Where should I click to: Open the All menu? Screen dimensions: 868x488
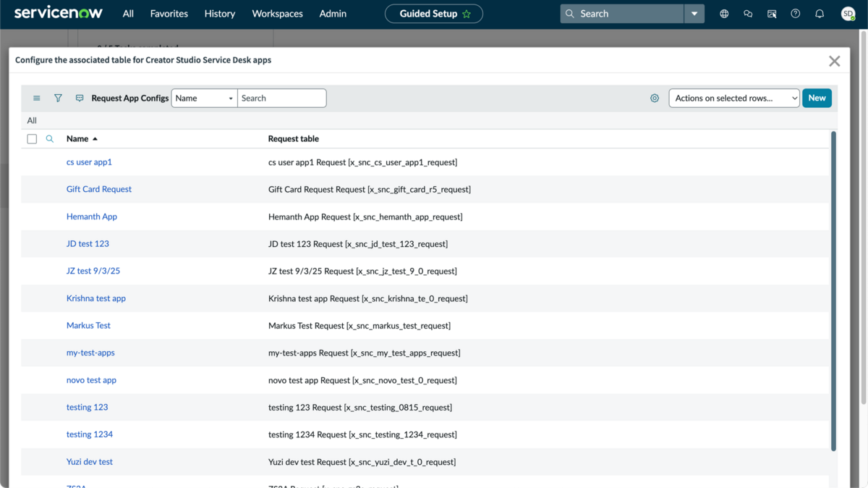tap(128, 14)
